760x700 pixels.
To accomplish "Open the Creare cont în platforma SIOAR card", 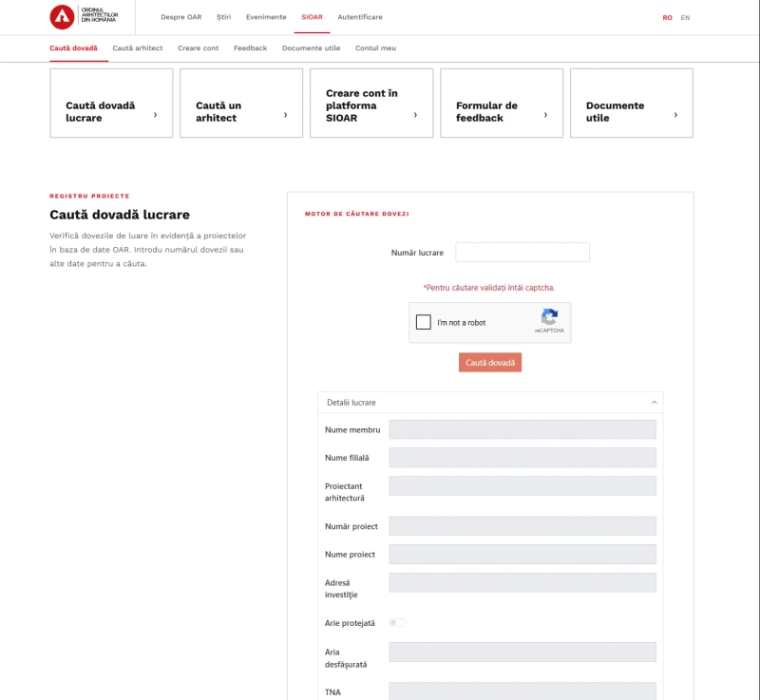I will [371, 103].
